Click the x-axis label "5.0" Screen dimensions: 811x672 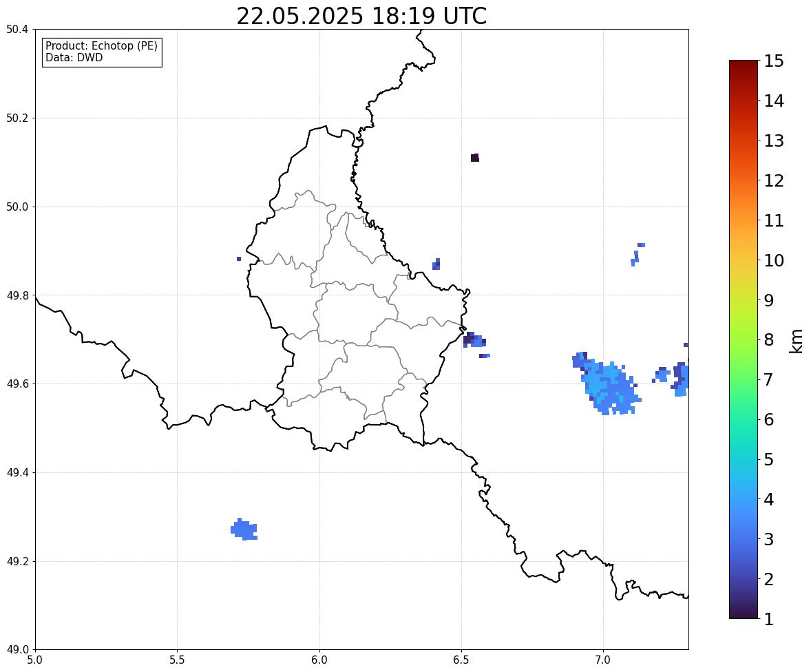coord(35,660)
